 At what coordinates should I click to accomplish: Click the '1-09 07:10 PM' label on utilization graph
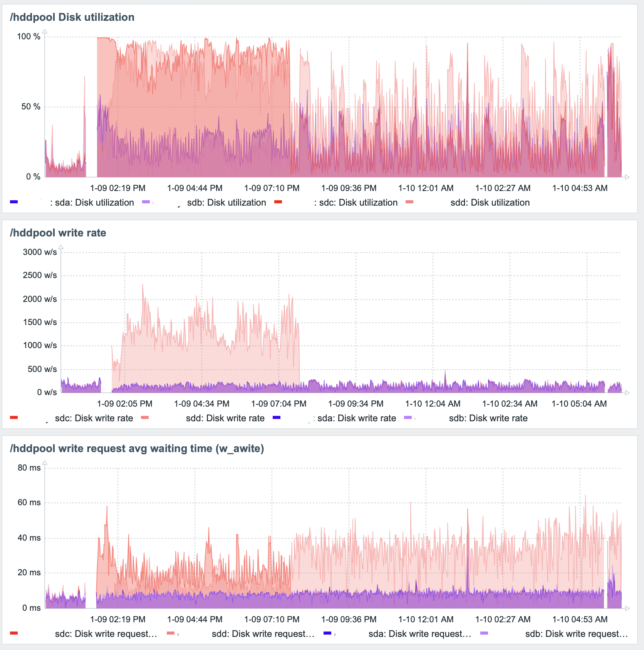click(x=272, y=188)
